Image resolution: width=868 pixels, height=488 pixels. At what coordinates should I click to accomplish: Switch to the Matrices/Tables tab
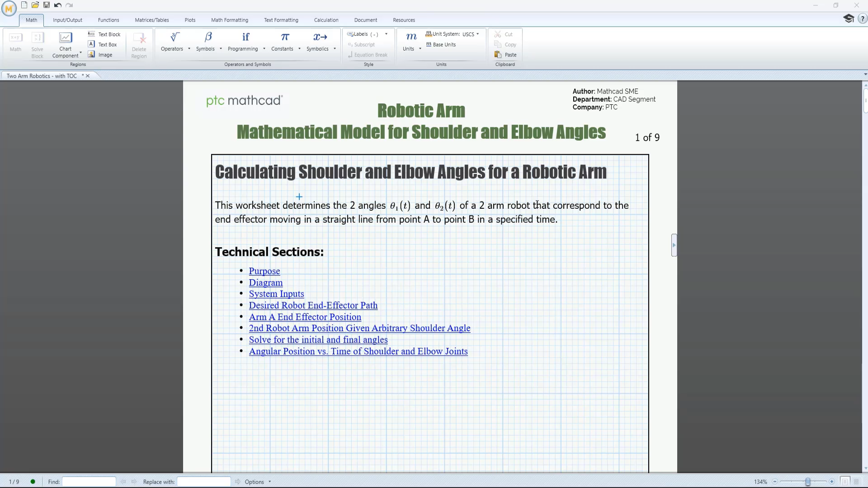[x=152, y=20]
